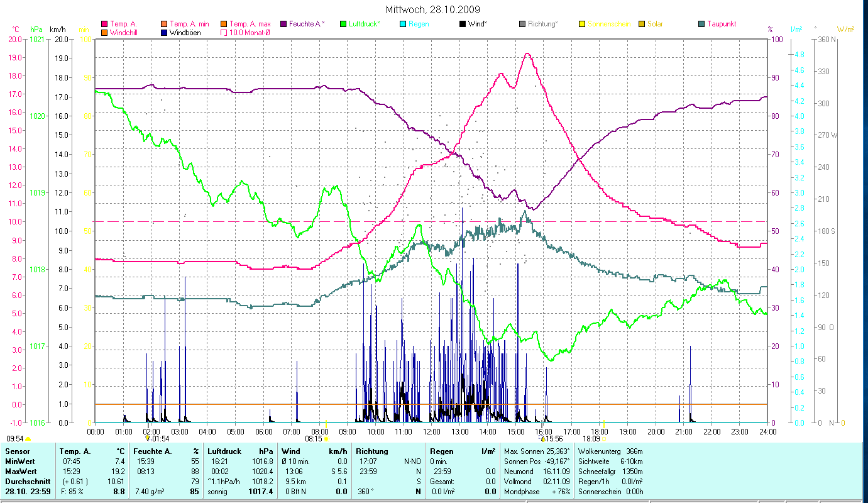Click the Wind* black legend square
The image size is (868, 503).
click(463, 24)
